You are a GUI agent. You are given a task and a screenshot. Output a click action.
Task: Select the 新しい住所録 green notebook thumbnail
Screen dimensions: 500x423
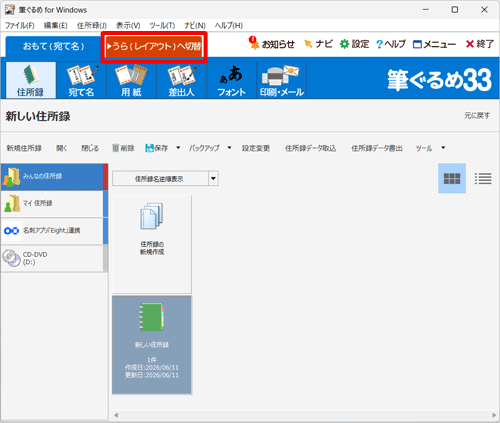click(x=152, y=345)
